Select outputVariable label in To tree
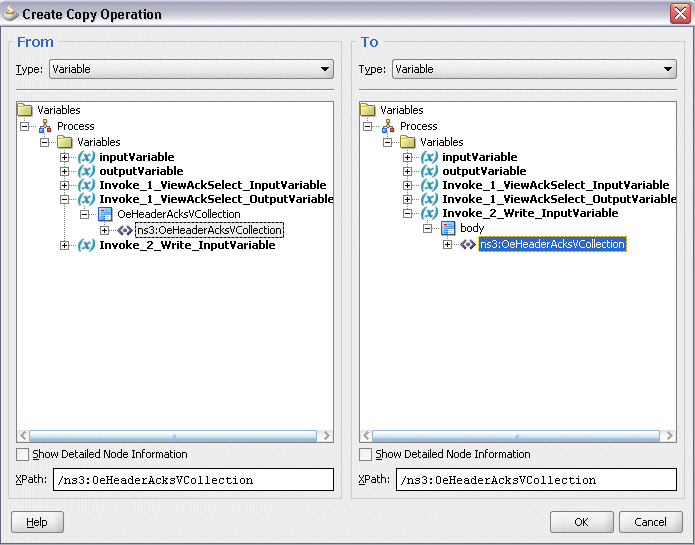The image size is (695, 545). pyautogui.click(x=484, y=171)
